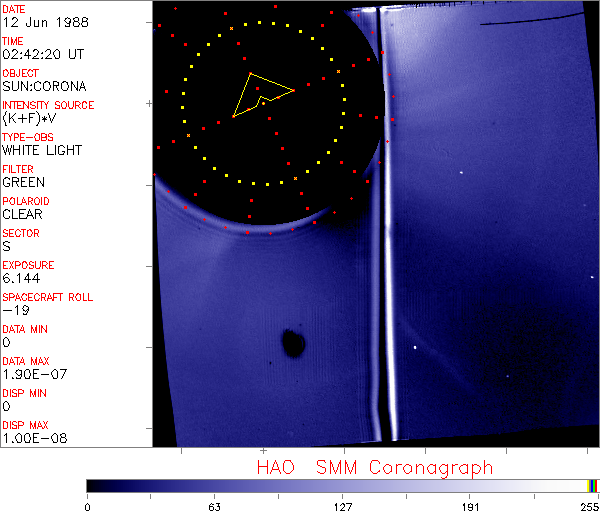This screenshot has width=600, height=512.
Task: Click the multicolored end of the color bar
Action: click(593, 485)
